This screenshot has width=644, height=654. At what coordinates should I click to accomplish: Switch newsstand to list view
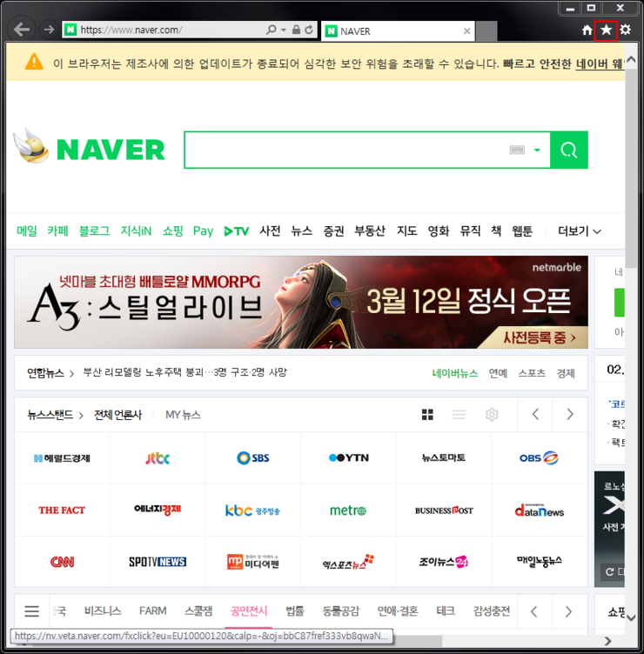(x=460, y=415)
